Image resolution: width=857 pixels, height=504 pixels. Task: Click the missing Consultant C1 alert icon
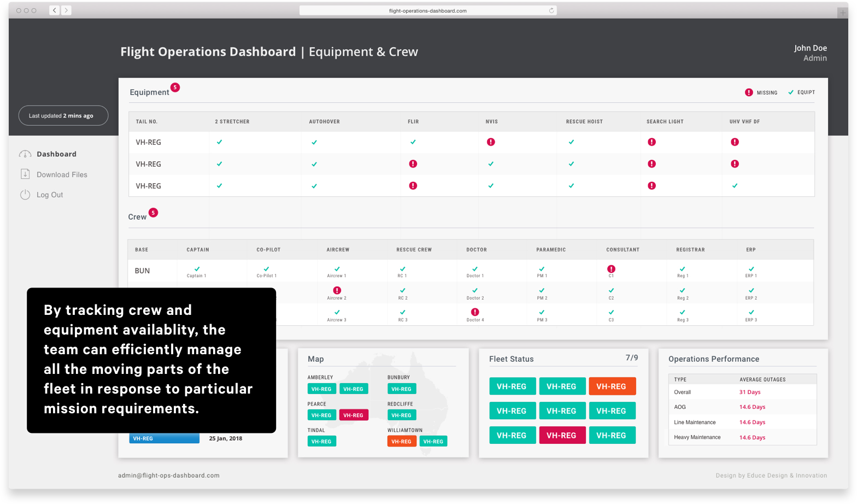pos(611,269)
